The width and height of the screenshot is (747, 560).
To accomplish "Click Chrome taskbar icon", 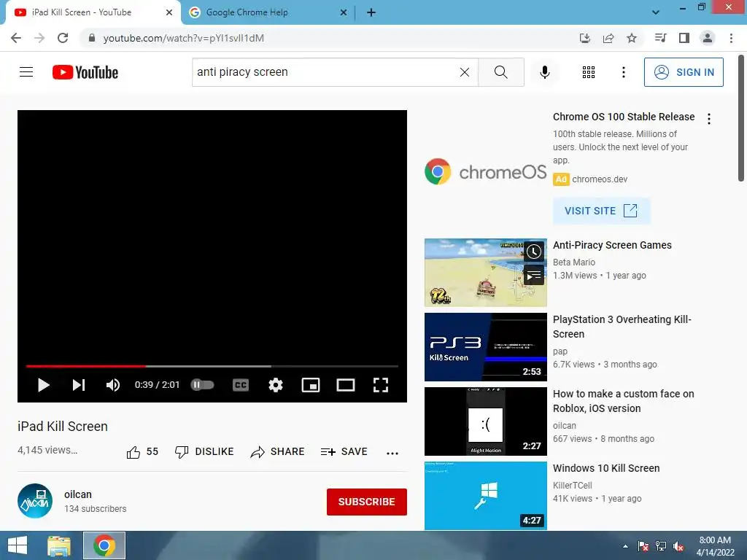I will click(x=104, y=545).
